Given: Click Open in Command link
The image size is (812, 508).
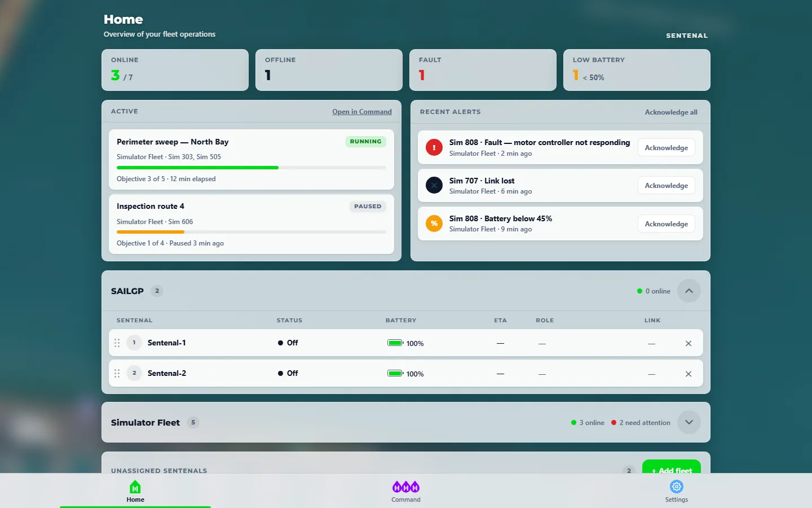Looking at the screenshot, I should tap(362, 112).
